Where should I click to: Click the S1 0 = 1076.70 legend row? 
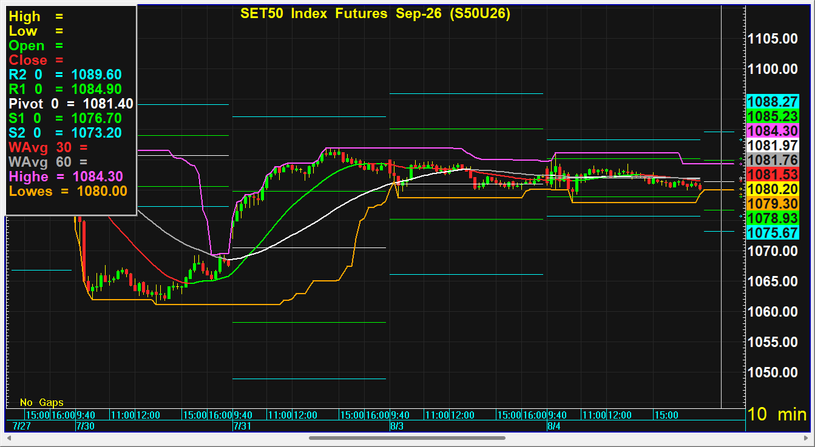65,119
